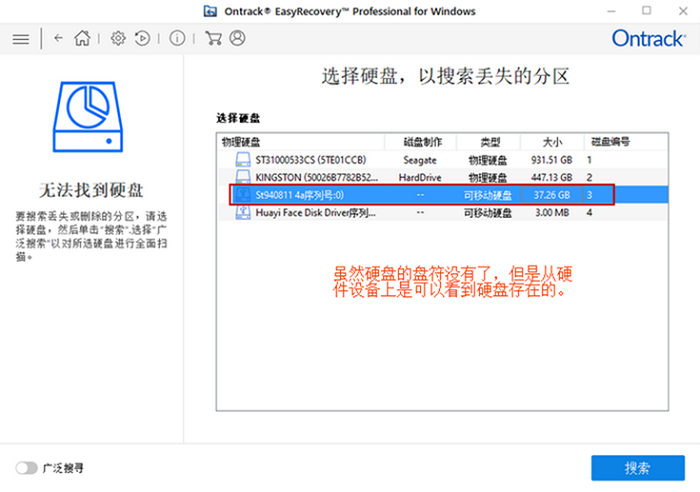Sort by 大小 column header

[552, 142]
